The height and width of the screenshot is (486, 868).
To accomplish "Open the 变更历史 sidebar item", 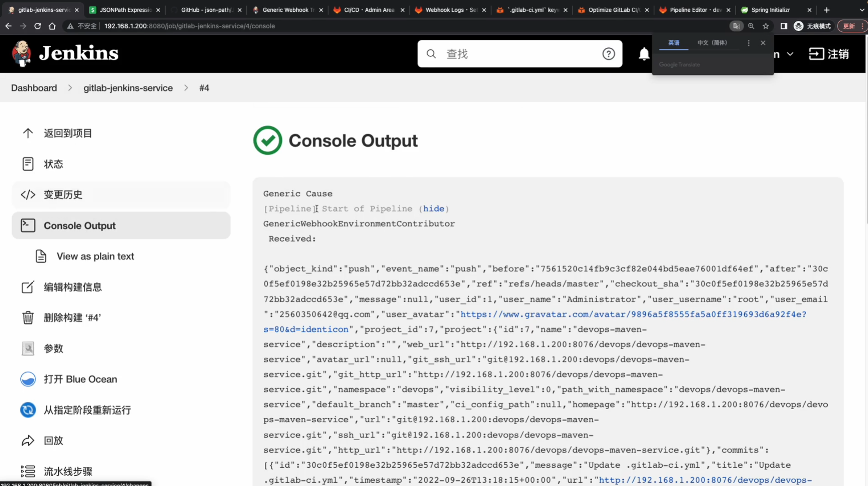I will [121, 195].
